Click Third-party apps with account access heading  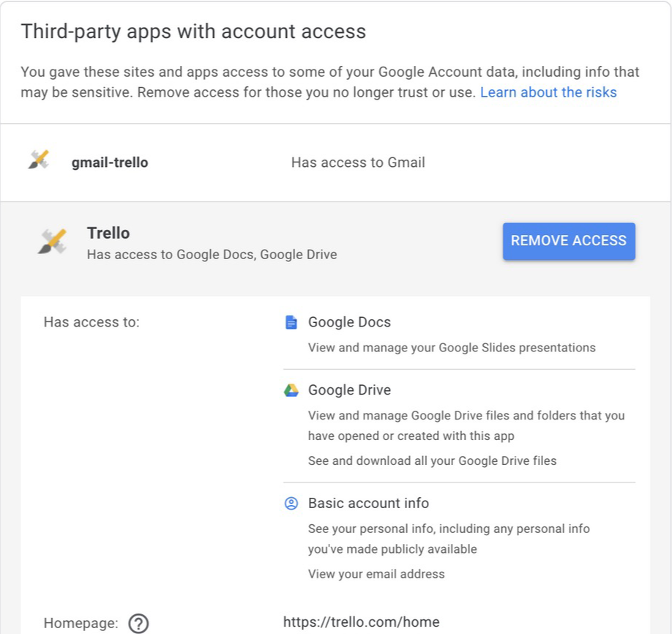point(193,31)
